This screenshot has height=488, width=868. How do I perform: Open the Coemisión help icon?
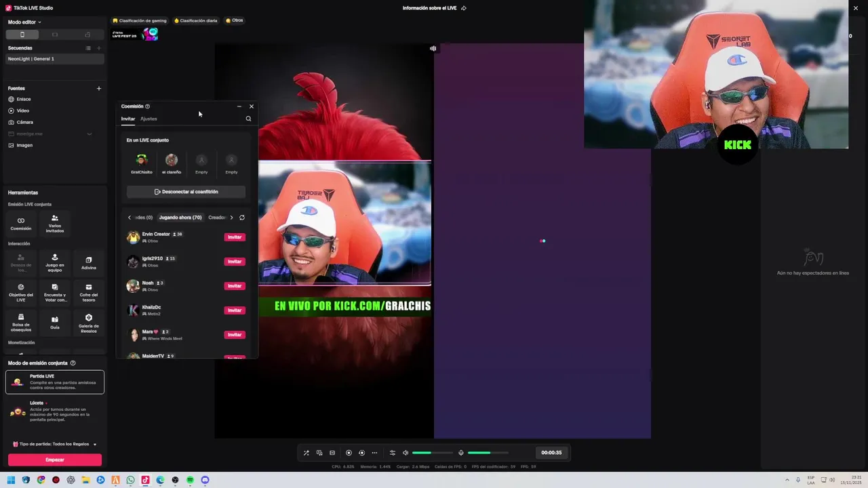(147, 106)
